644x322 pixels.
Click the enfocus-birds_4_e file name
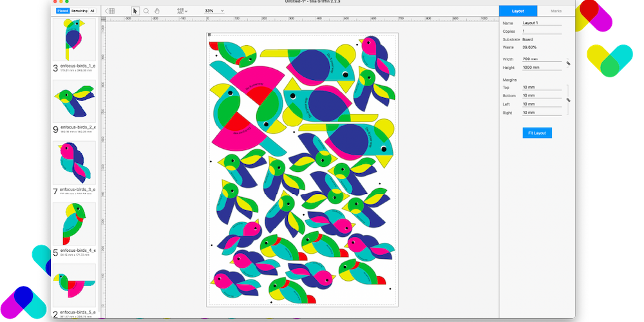tap(78, 250)
